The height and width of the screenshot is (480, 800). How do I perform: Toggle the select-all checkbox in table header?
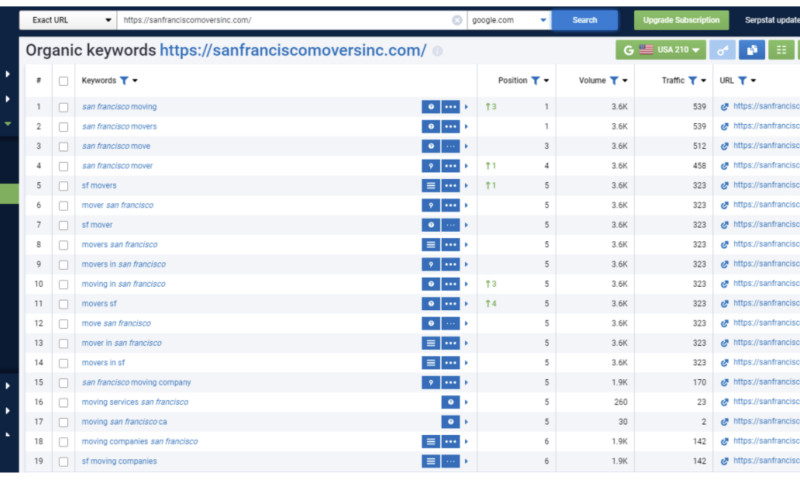click(63, 81)
